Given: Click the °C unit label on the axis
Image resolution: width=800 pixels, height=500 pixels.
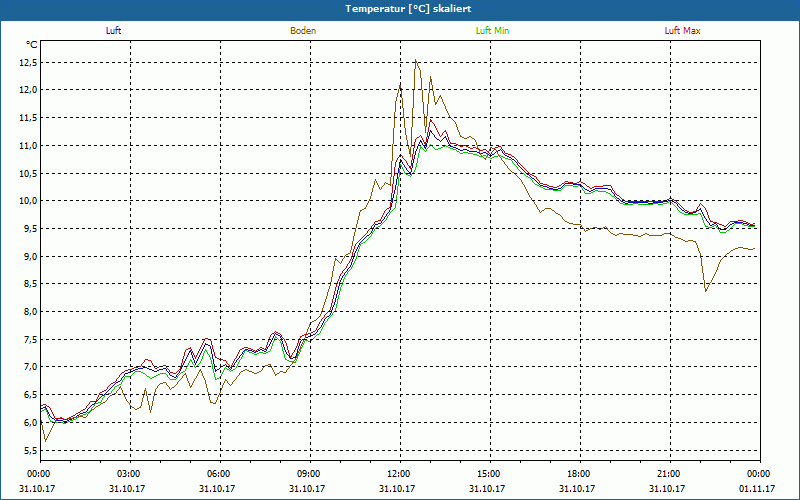Looking at the screenshot, I should tap(32, 45).
